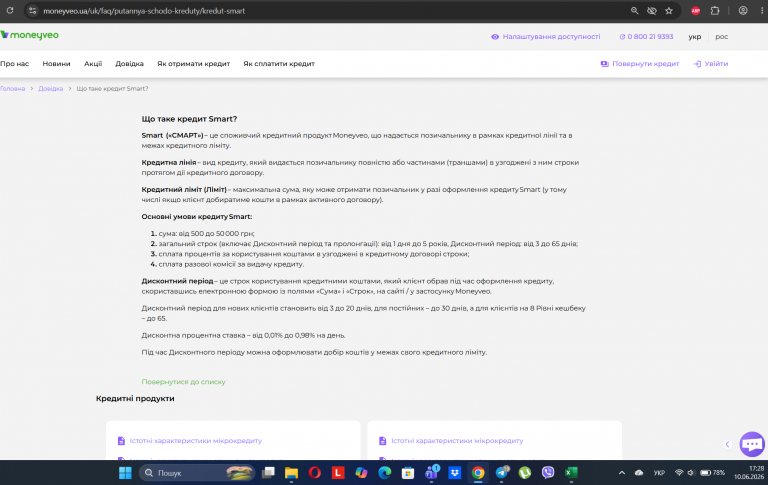Change keyboard language УКР in tray
Viewport: 768px width, 485px height.
pyautogui.click(x=659, y=473)
